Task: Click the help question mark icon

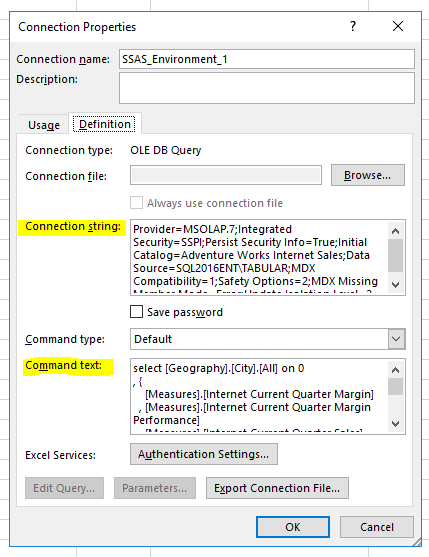Action: [353, 26]
